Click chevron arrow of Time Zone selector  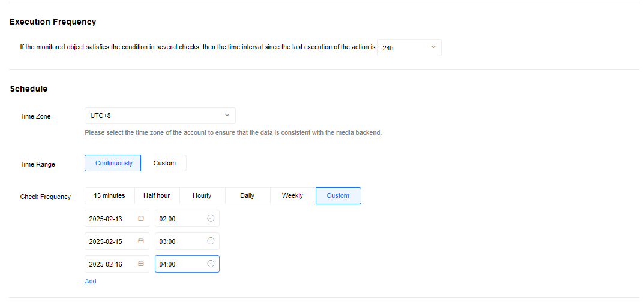coord(227,116)
